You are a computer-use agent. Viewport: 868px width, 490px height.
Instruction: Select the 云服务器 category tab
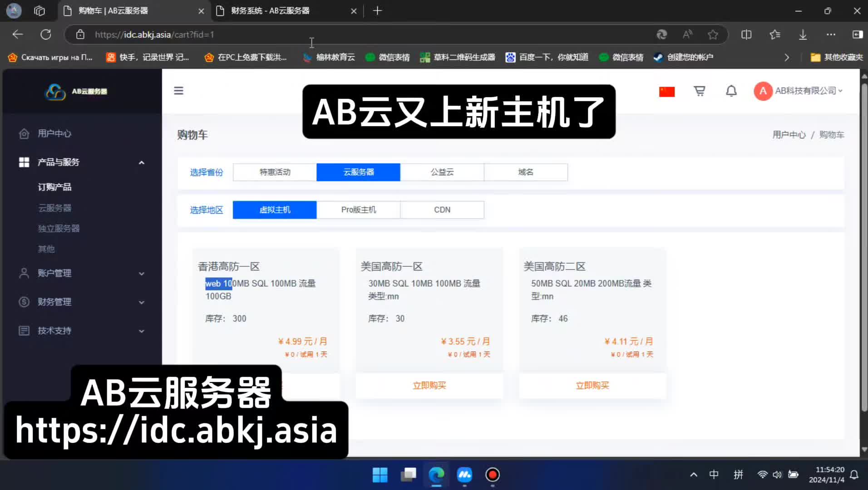[x=358, y=172]
